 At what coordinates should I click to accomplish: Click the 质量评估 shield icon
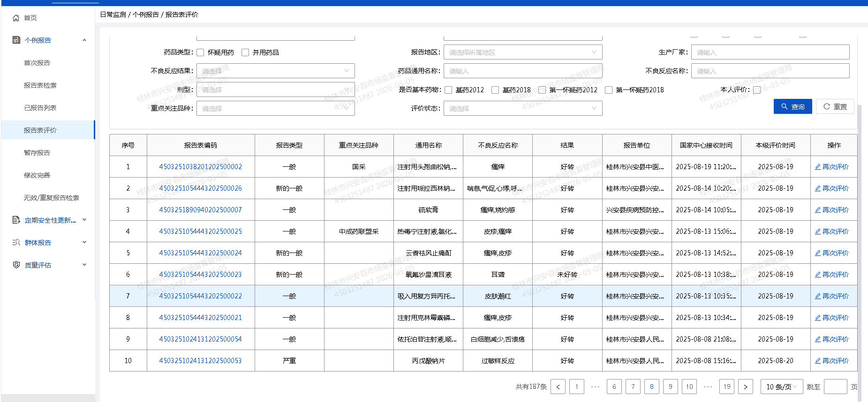click(x=16, y=265)
